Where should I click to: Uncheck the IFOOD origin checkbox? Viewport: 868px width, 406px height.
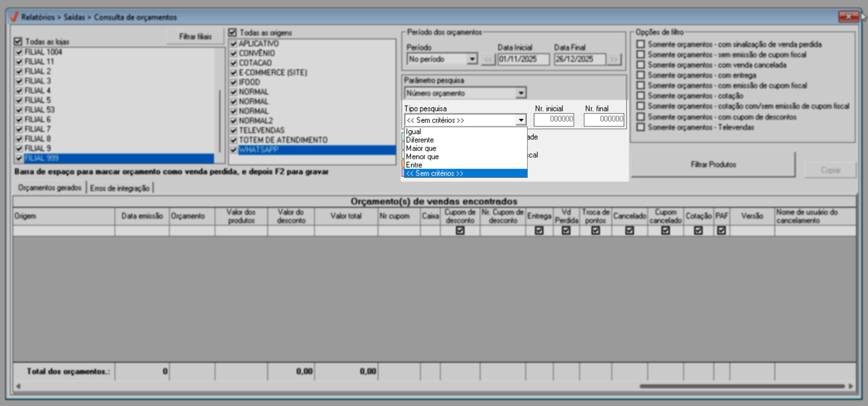pyautogui.click(x=234, y=82)
